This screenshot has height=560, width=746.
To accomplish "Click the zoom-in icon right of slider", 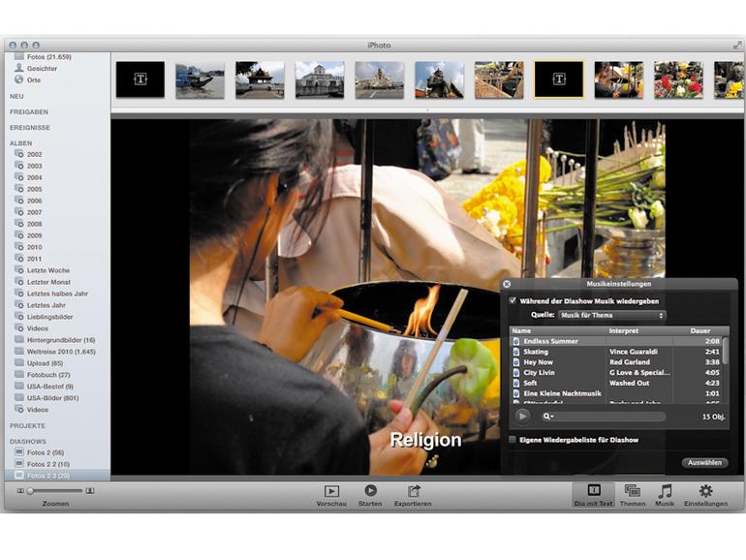I will [89, 490].
